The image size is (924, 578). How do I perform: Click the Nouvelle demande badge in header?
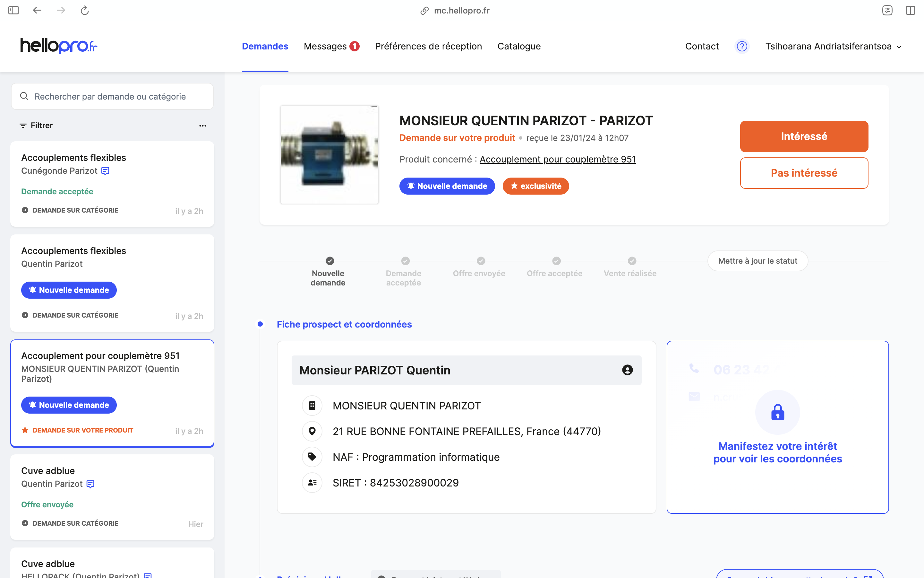coord(447,186)
